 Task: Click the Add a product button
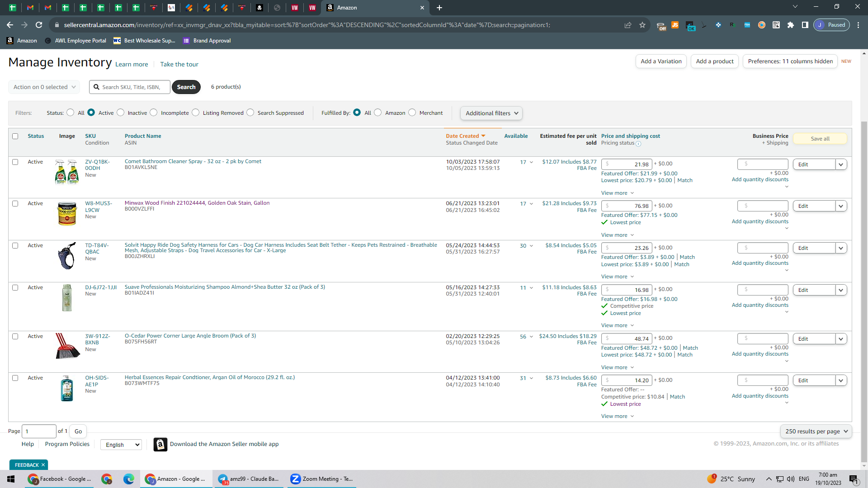click(715, 61)
